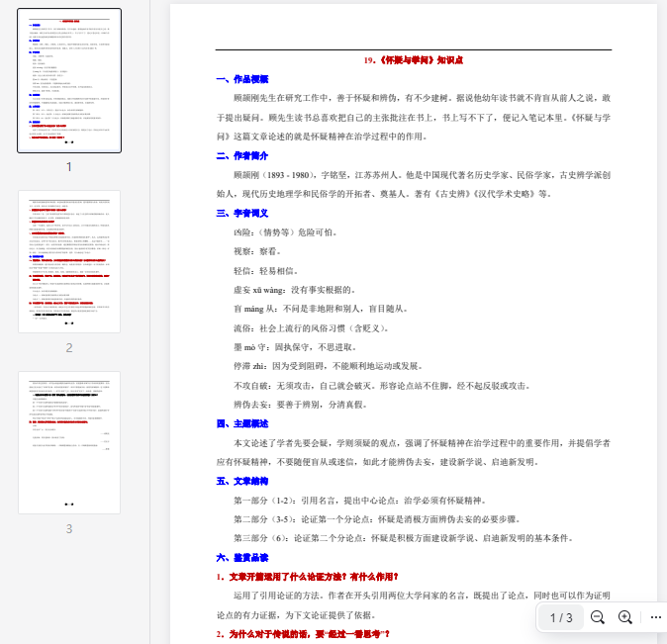The image size is (667, 644).
Task: Click the heading 一、作品梗概
Action: [x=242, y=79]
